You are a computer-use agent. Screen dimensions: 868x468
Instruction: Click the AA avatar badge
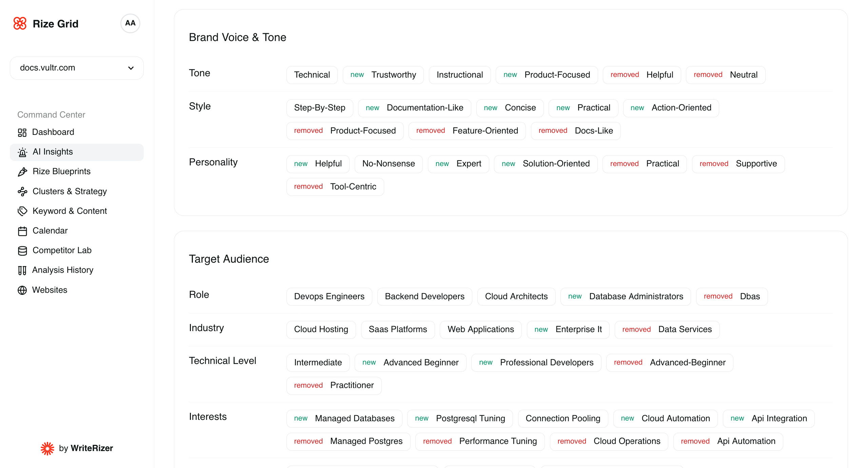pos(130,23)
